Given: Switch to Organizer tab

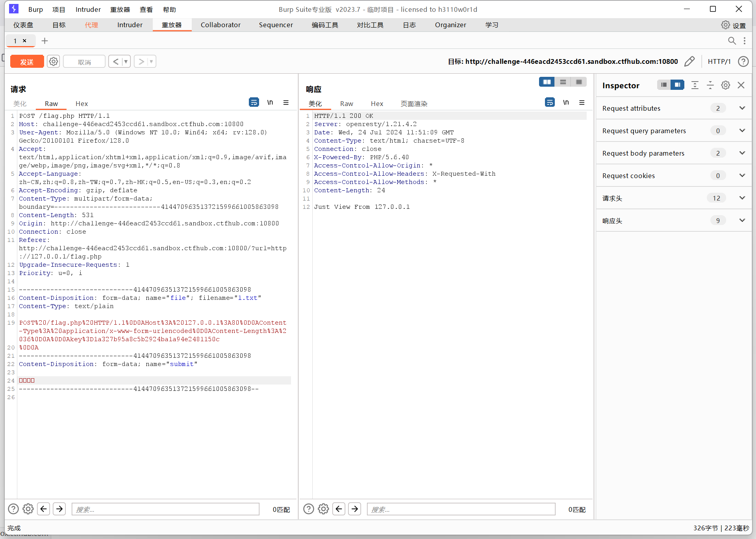Looking at the screenshot, I should 450,25.
